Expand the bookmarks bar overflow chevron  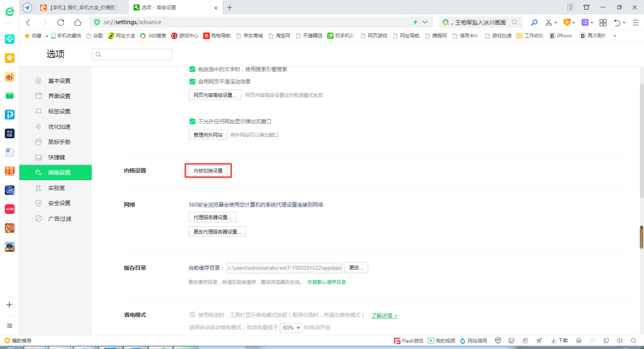click(614, 36)
